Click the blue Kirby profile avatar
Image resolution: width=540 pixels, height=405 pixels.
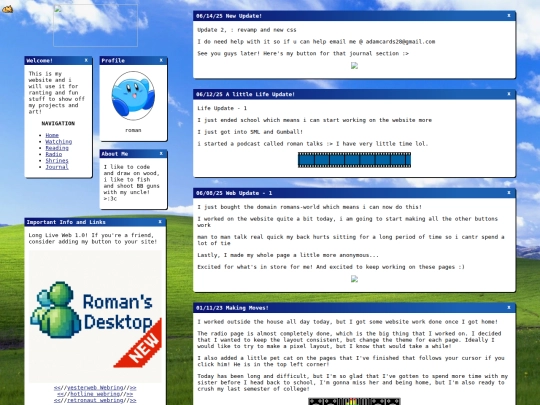click(x=133, y=96)
